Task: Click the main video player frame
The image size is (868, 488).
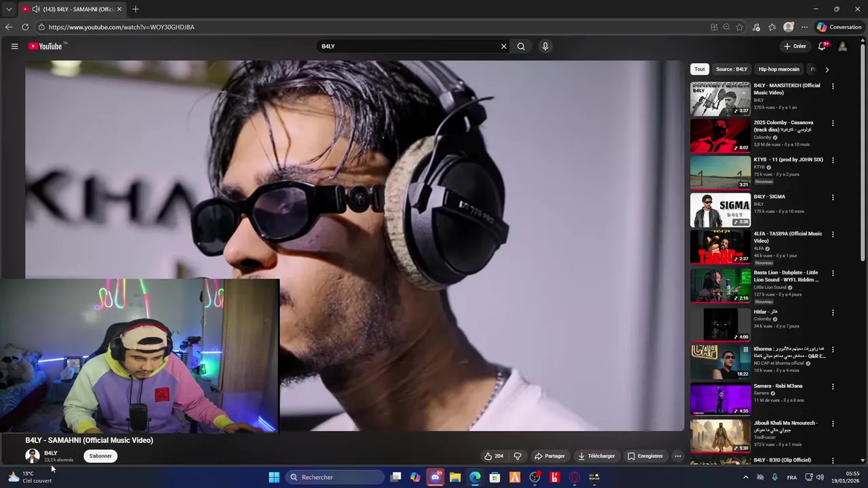Action: 355,245
